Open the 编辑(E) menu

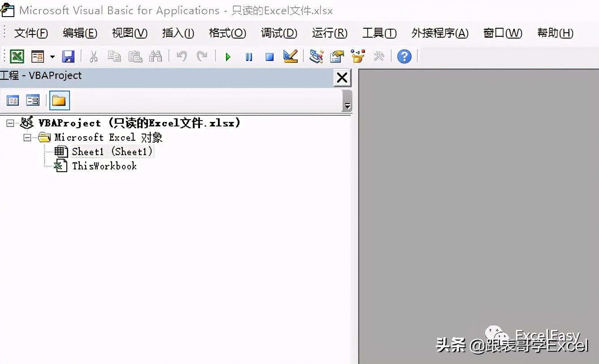tap(80, 33)
